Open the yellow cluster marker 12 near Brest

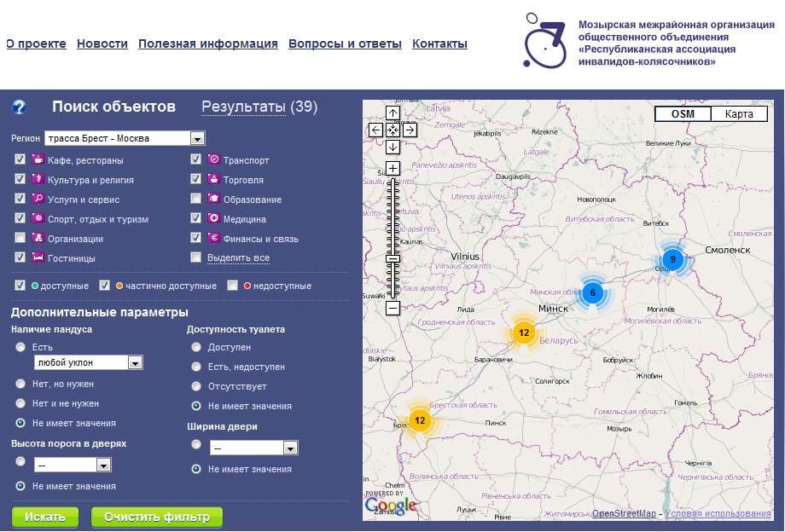coord(420,420)
